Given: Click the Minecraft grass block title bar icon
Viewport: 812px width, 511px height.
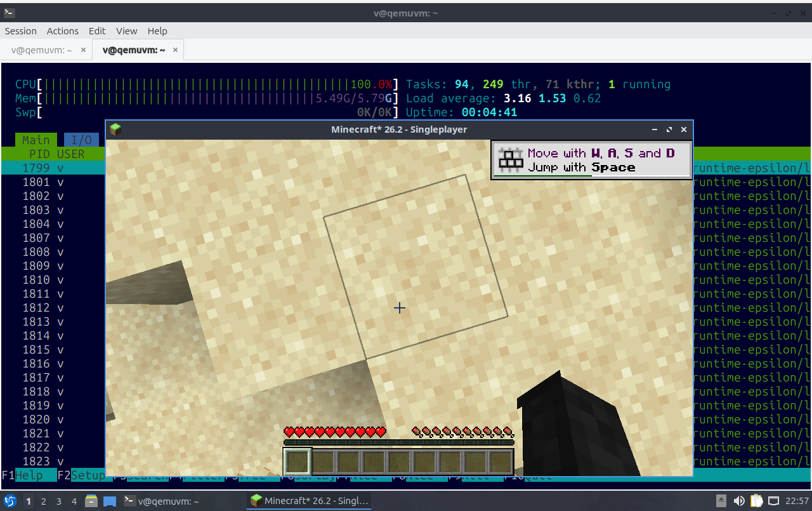Looking at the screenshot, I should coord(115,129).
